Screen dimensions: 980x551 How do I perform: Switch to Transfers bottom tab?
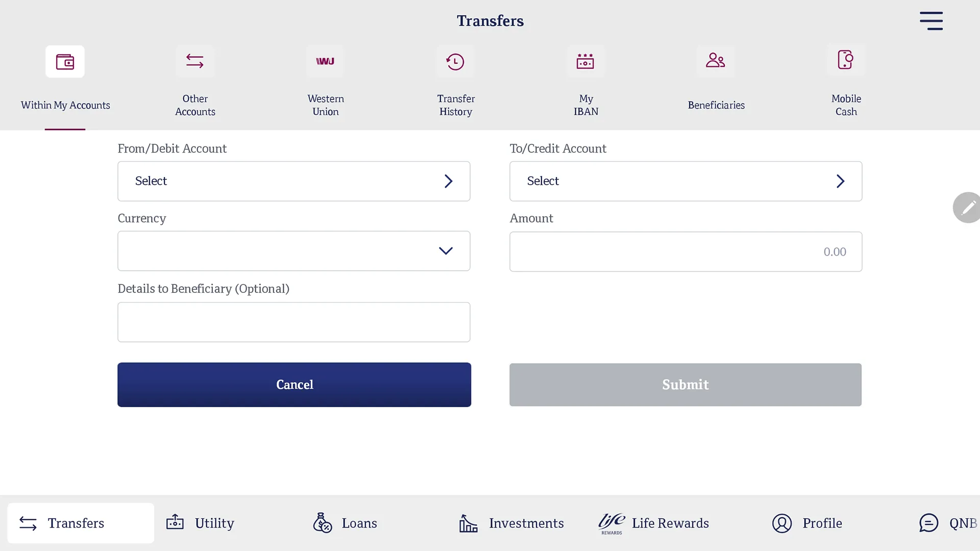pos(76,523)
